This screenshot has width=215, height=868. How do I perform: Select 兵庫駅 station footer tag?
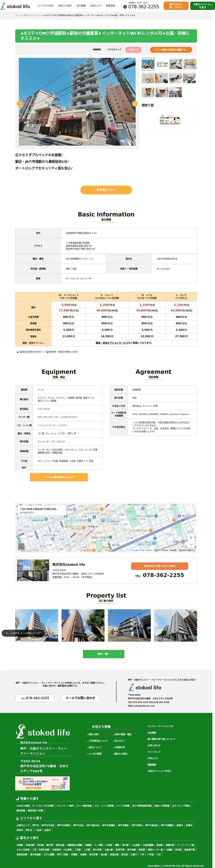coord(20,845)
